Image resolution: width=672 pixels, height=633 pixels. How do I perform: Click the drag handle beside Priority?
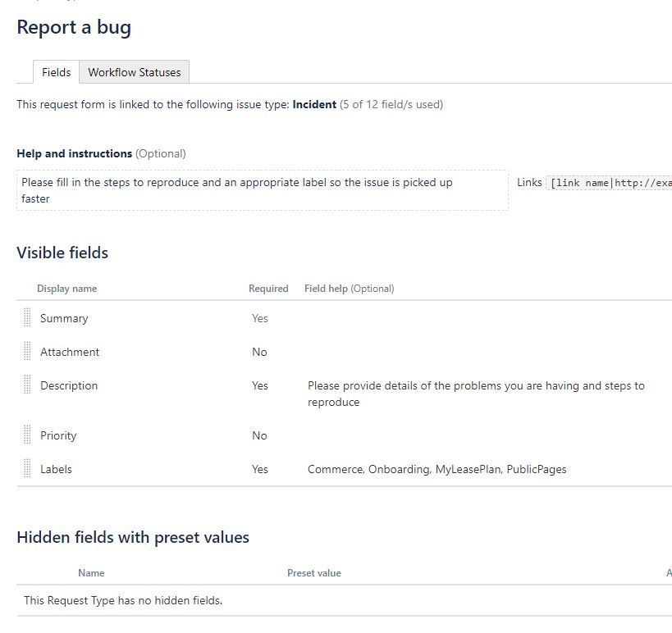pyautogui.click(x=27, y=435)
